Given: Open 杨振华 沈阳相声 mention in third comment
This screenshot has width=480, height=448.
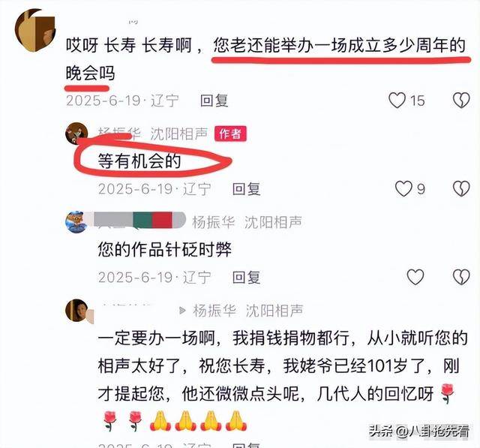Looking at the screenshot, I should click(x=247, y=223).
